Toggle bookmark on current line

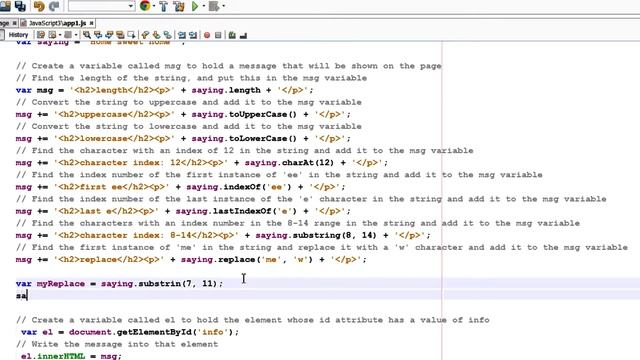[167, 35]
